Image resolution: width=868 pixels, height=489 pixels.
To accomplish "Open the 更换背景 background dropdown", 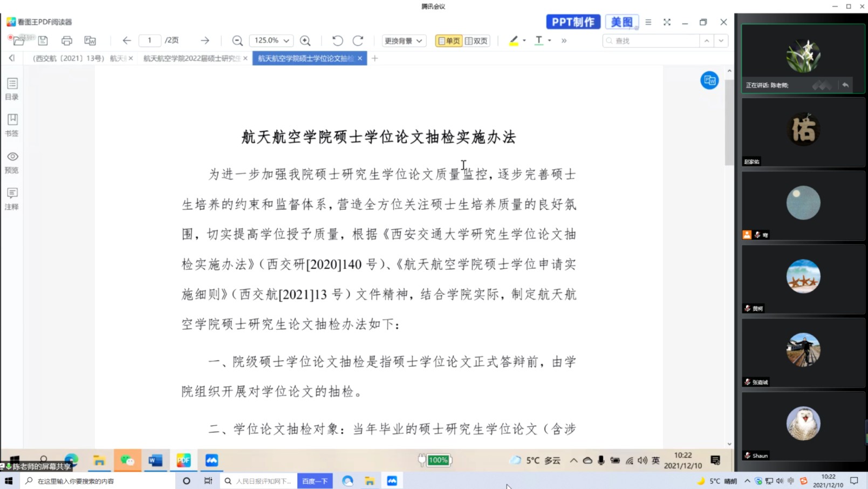I will 403,40.
